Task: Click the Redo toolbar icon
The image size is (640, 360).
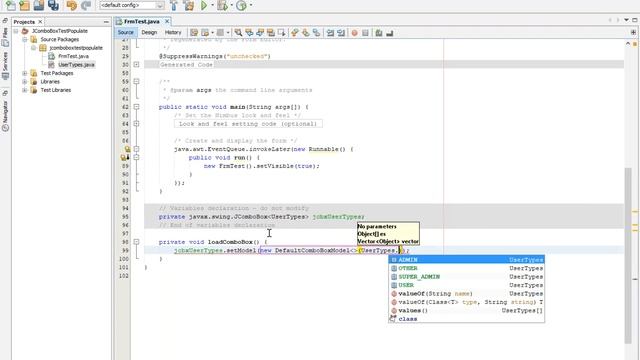Action: click(x=86, y=5)
